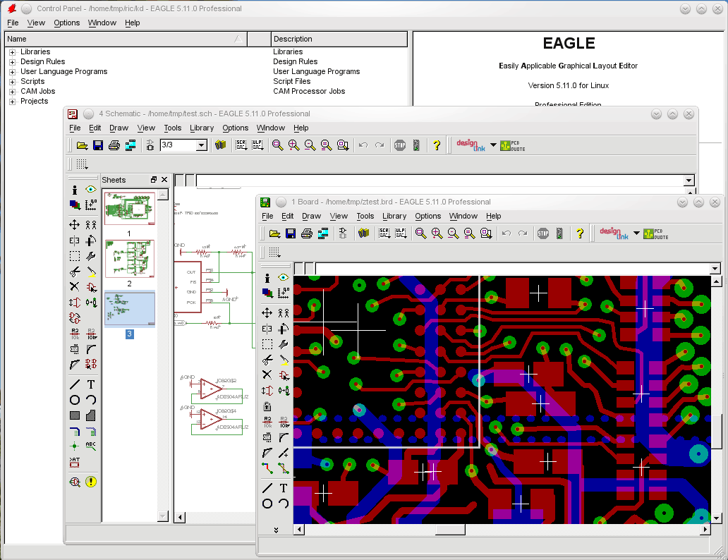Screen dimensions: 728x560
Task: Select the Display layers tool in the Board window
Action: coord(267,293)
